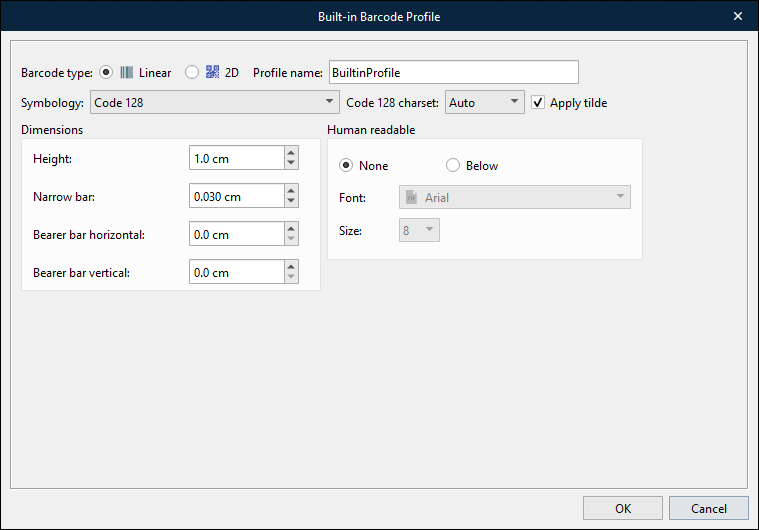Increase Narrow bar with up arrow

(291, 191)
